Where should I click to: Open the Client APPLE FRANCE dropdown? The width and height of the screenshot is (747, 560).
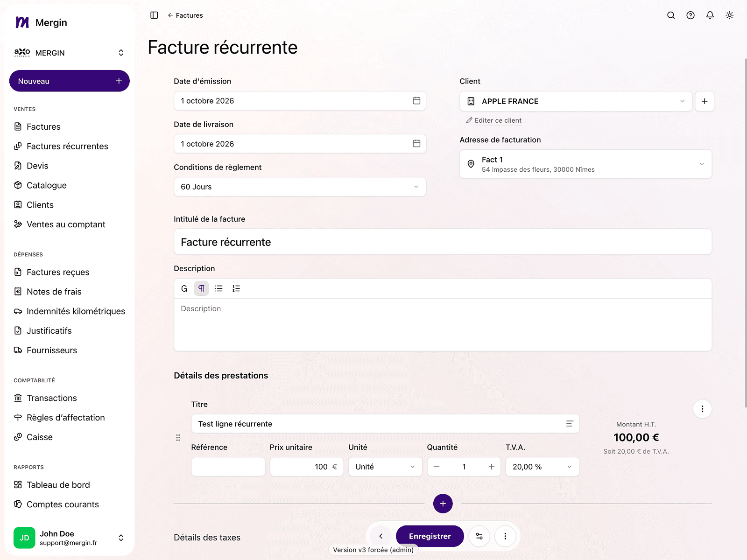pos(576,101)
